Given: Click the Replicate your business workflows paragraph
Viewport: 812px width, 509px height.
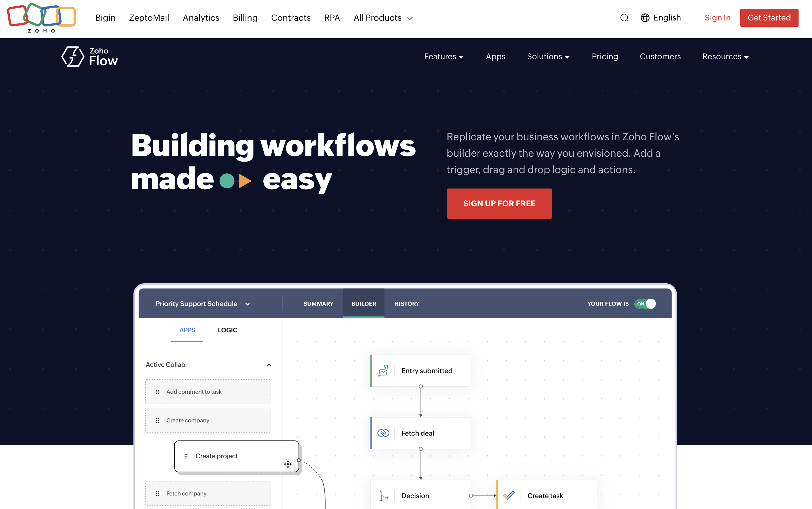Looking at the screenshot, I should click(x=563, y=153).
